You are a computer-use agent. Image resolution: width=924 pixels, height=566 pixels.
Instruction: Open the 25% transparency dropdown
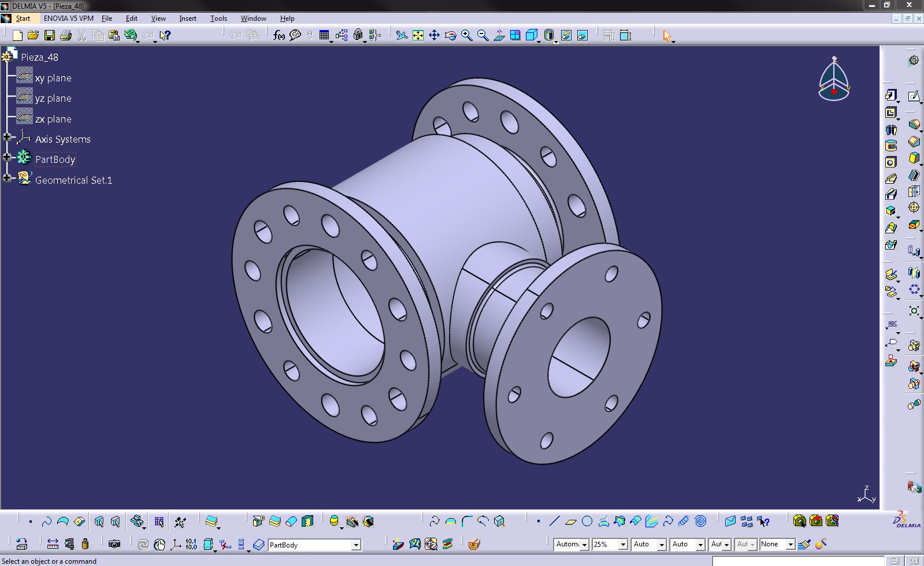[x=623, y=545]
